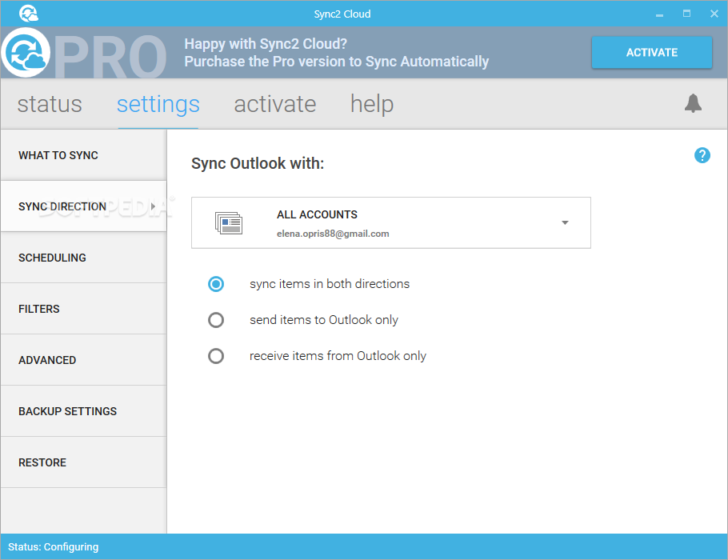Switch to the settings tab
Viewport: 728px width, 560px height.
(x=158, y=105)
